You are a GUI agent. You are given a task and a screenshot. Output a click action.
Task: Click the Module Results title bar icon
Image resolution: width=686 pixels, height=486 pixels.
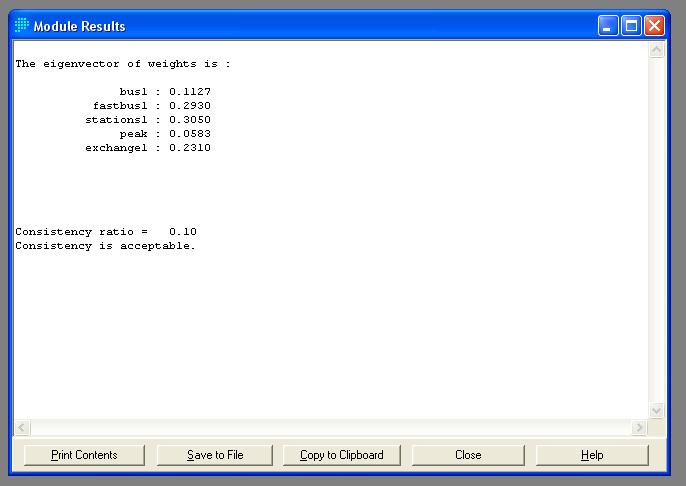click(21, 26)
